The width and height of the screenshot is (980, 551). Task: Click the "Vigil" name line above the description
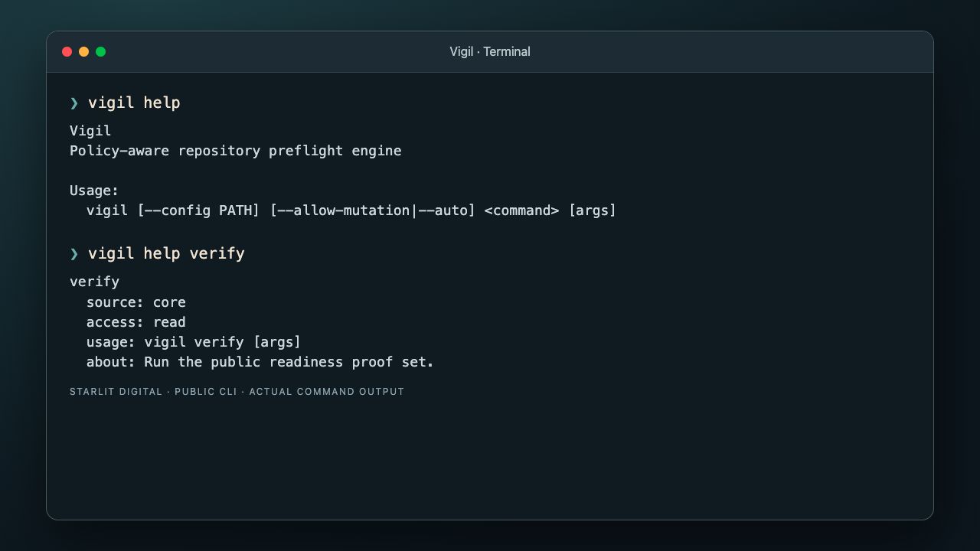90,131
